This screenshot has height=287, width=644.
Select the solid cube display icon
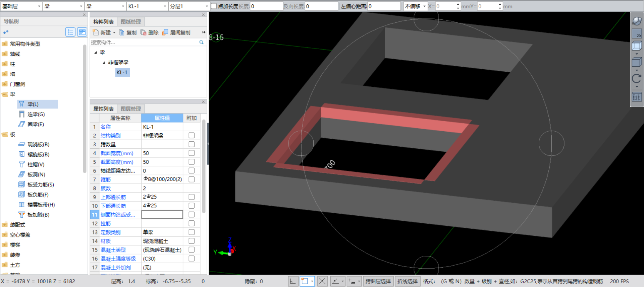pos(637,62)
